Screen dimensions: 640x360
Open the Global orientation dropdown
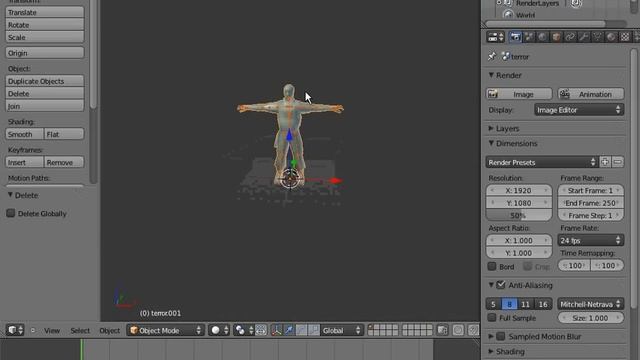[341, 330]
